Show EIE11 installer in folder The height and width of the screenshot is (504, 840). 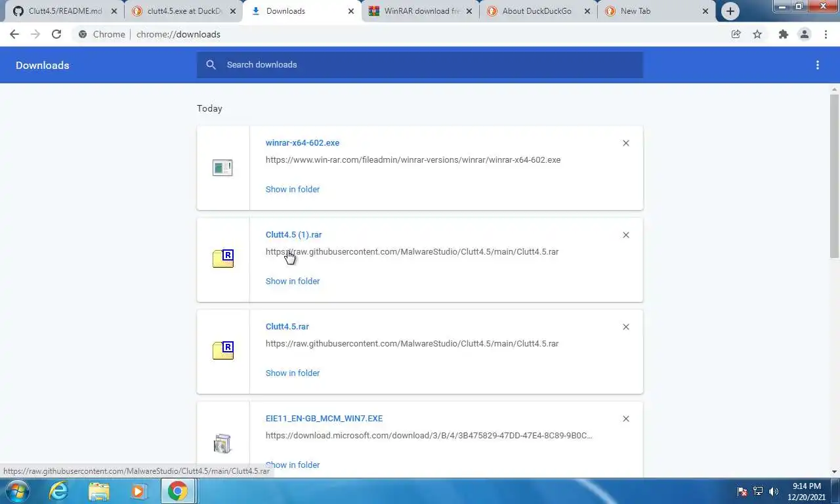point(293,465)
